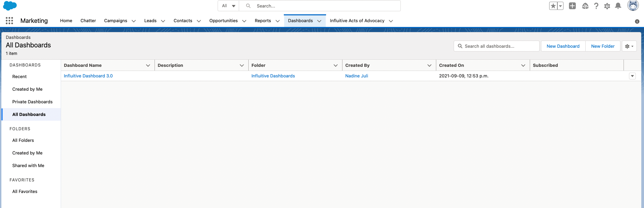Screen dimensions: 644x208
Task: Expand the Campaigns tab menu chevron
Action: click(134, 21)
